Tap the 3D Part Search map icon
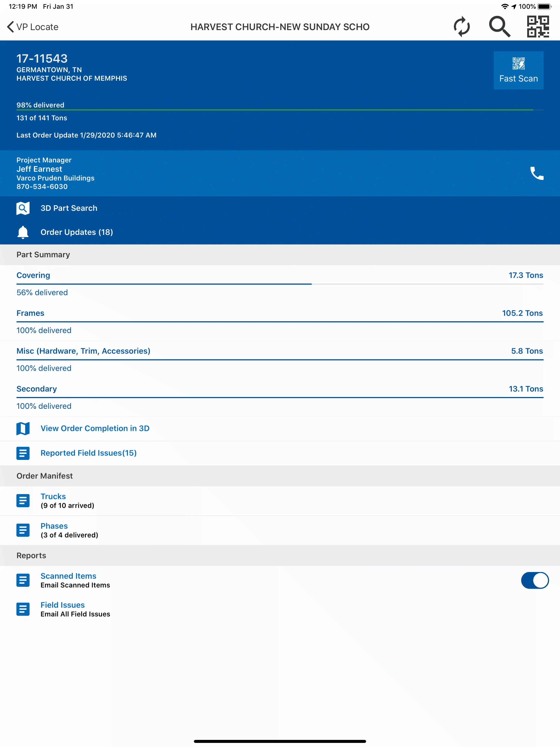Viewport: 560px width, 747px height. coord(23,208)
